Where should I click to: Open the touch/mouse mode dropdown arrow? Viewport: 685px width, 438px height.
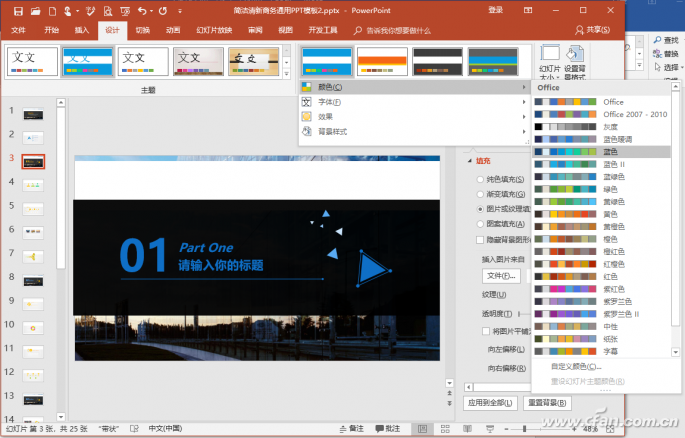click(77, 11)
